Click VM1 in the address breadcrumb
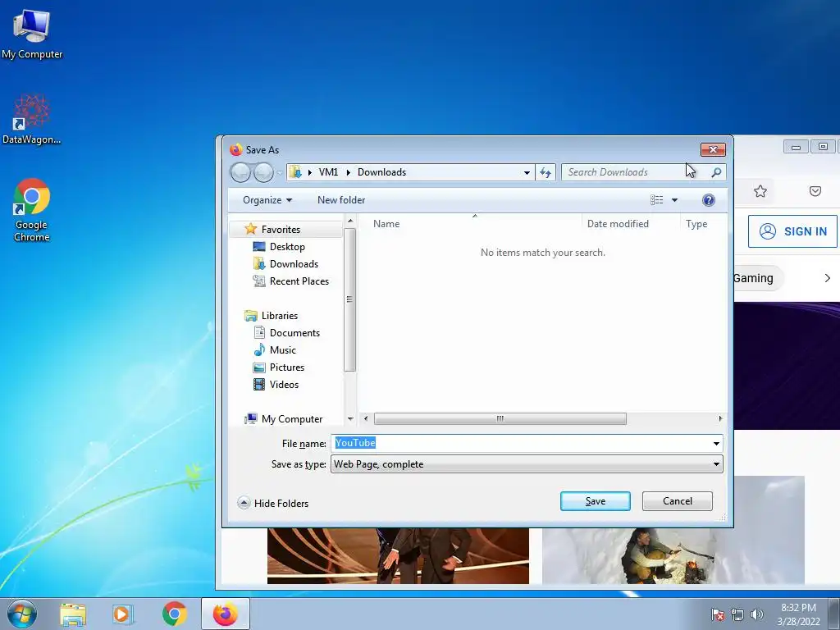 click(x=328, y=172)
